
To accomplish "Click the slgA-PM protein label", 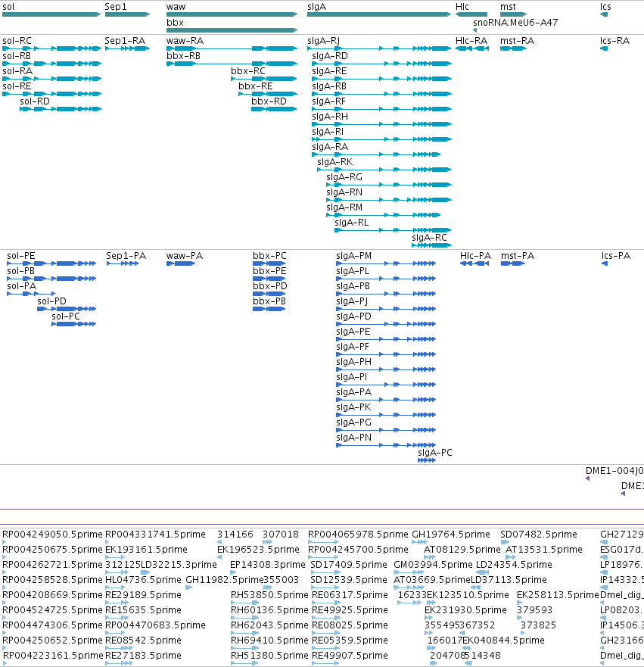I will coord(353,256).
